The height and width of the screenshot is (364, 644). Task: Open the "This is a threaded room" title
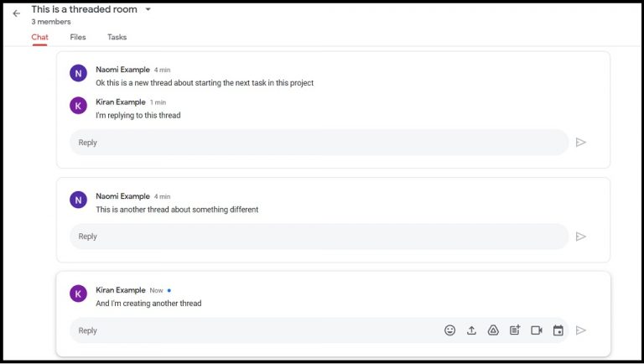point(84,9)
